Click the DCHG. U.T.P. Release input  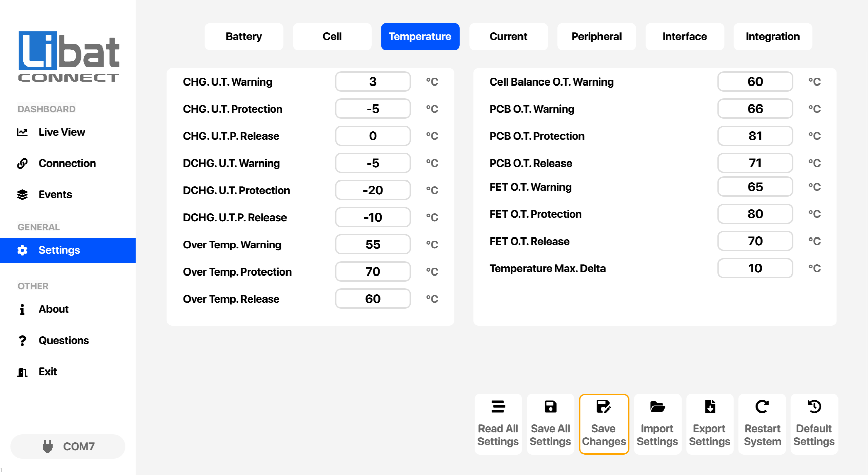pyautogui.click(x=373, y=217)
